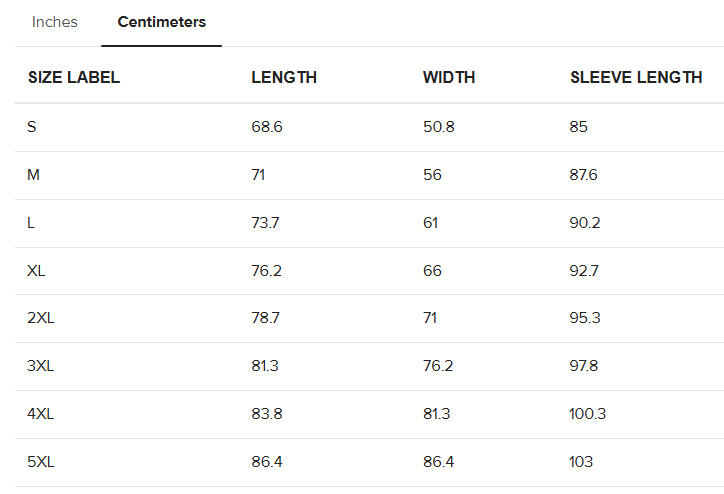
Task: Click the WIDTH column header
Action: tap(449, 77)
